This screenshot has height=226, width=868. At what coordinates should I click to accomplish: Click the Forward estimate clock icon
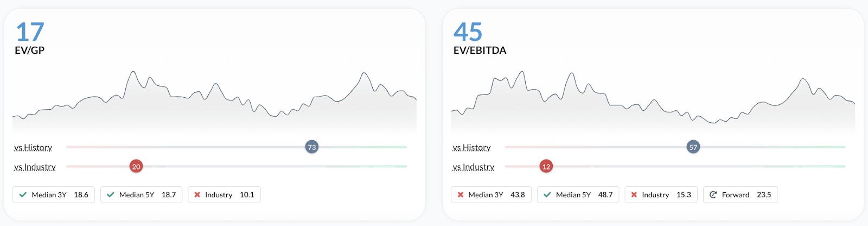coord(713,194)
